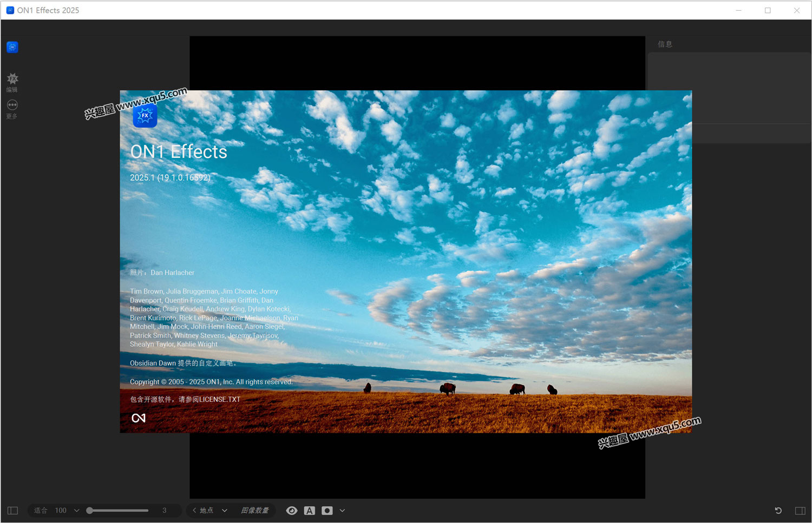Expand the chevron next to the mask view icon

coord(342,511)
